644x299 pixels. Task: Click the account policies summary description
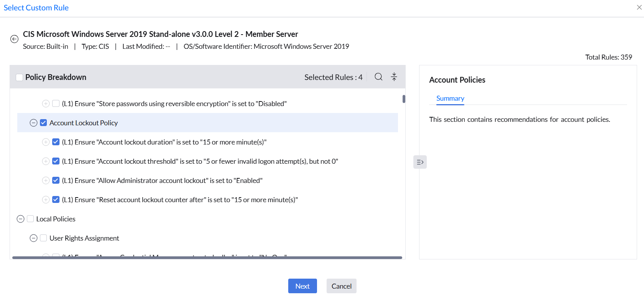tap(520, 120)
